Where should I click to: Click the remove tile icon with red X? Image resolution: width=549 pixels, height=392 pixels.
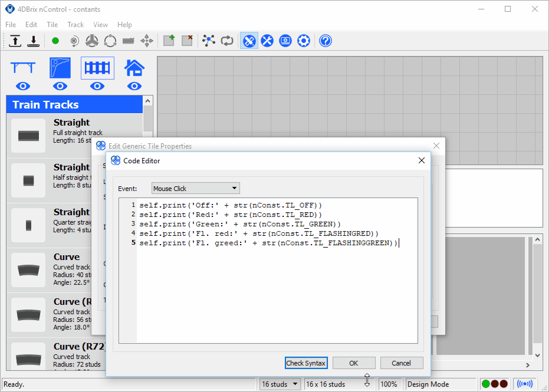coord(187,41)
